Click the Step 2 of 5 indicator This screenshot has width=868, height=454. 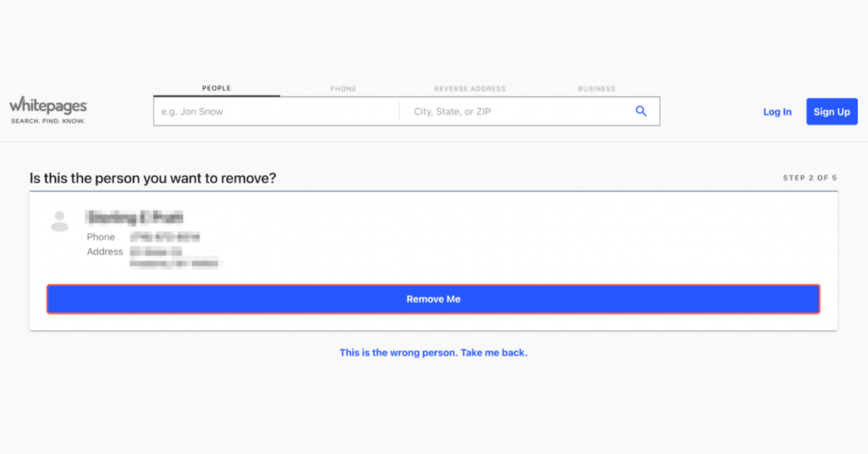(810, 178)
